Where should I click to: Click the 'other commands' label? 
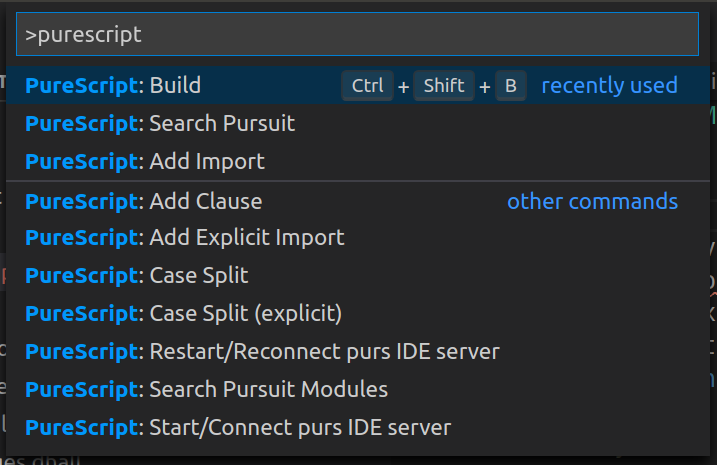pyautogui.click(x=593, y=202)
